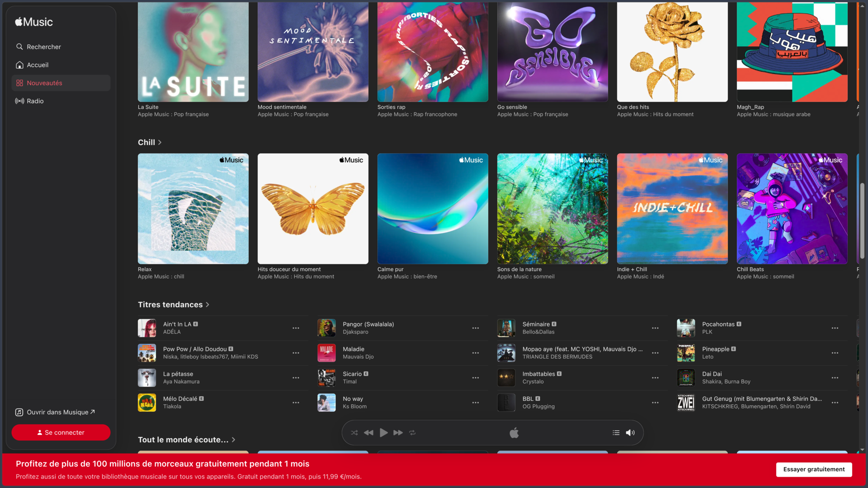
Task: Open more options for Pangor (Swalalala)
Action: 476,328
